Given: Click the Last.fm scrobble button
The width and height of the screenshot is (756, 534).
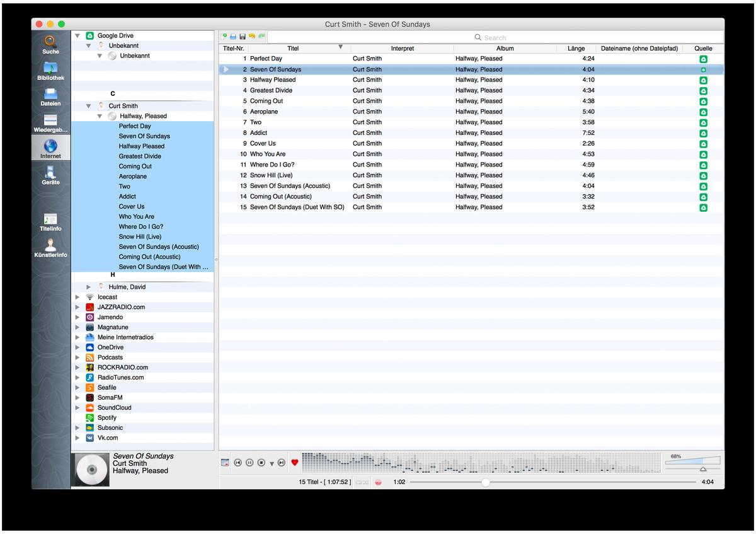Looking at the screenshot, I should 379,482.
